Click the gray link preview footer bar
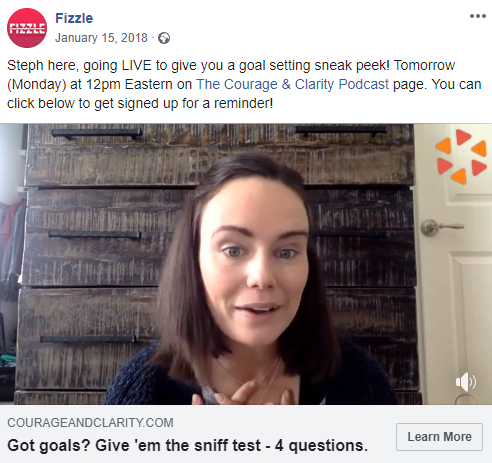 click(246, 434)
